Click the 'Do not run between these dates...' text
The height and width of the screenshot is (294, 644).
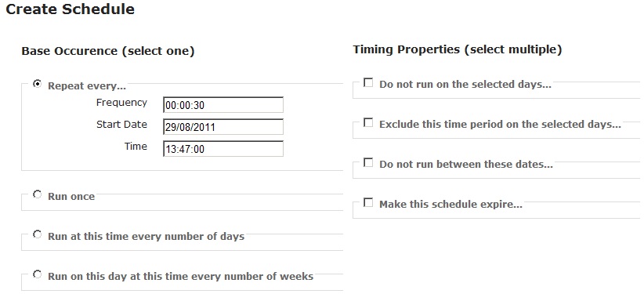pos(465,165)
